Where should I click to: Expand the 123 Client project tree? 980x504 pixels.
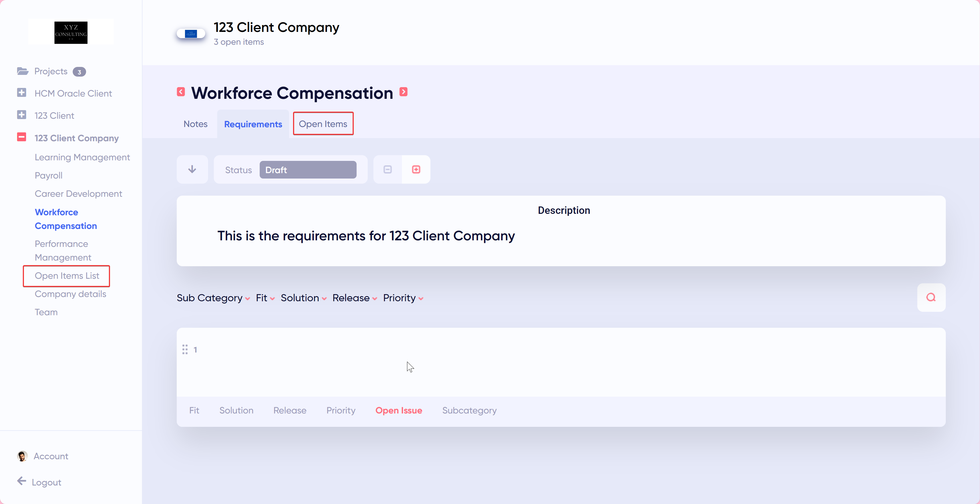click(22, 115)
